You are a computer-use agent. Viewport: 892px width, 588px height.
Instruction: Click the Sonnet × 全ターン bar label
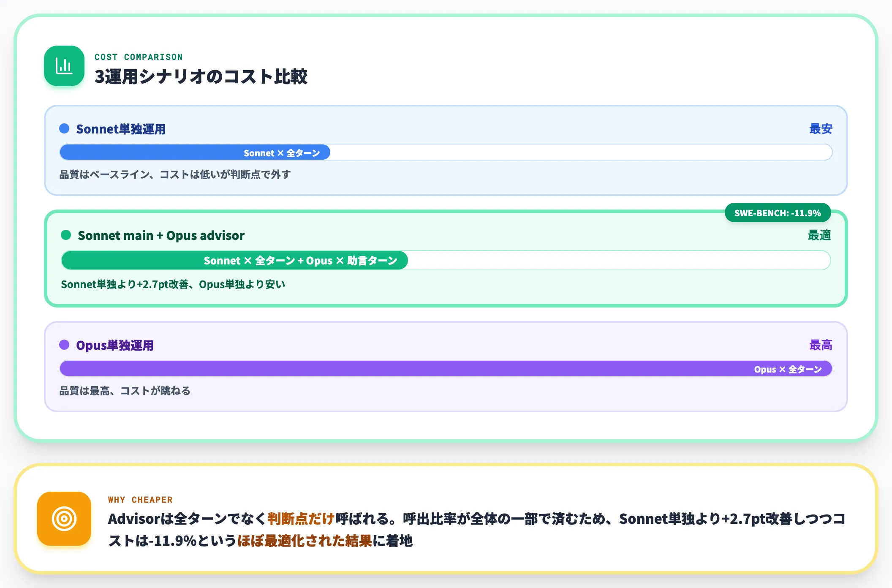[x=282, y=153]
